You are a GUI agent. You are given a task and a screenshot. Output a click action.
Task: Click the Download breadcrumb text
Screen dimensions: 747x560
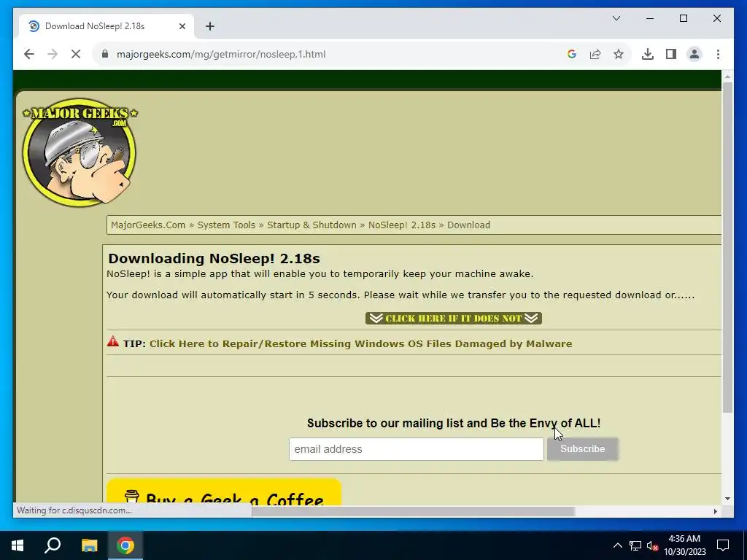(x=468, y=225)
